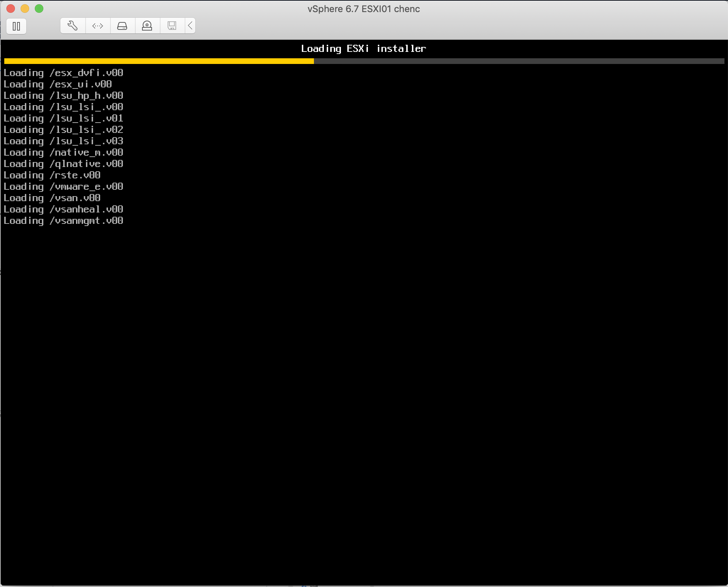Click line 'Loading /vsanmgmt.v00'
Image resolution: width=728 pixels, height=587 pixels.
[x=64, y=221]
